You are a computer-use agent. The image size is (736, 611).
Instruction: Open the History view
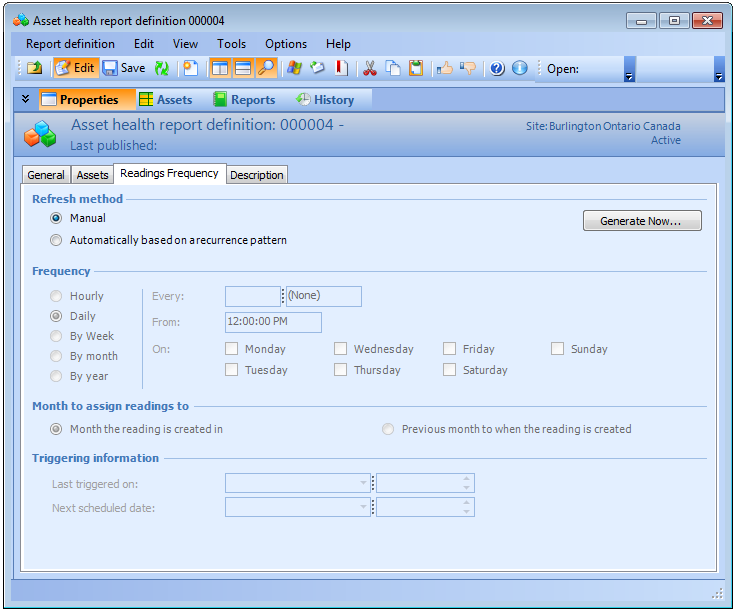pyautogui.click(x=325, y=100)
